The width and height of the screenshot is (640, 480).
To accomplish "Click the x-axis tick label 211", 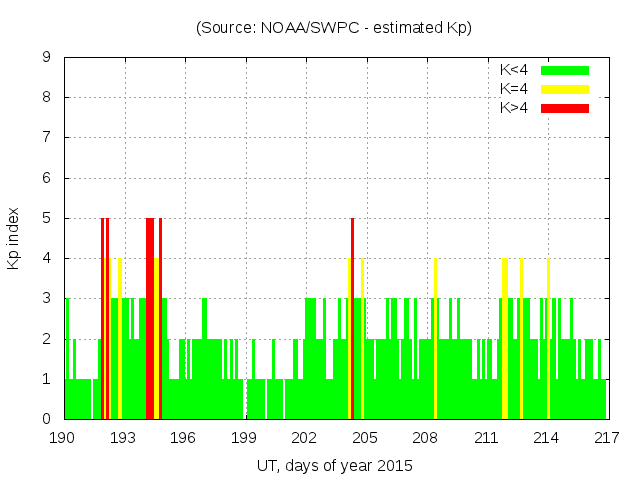I will (486, 437).
